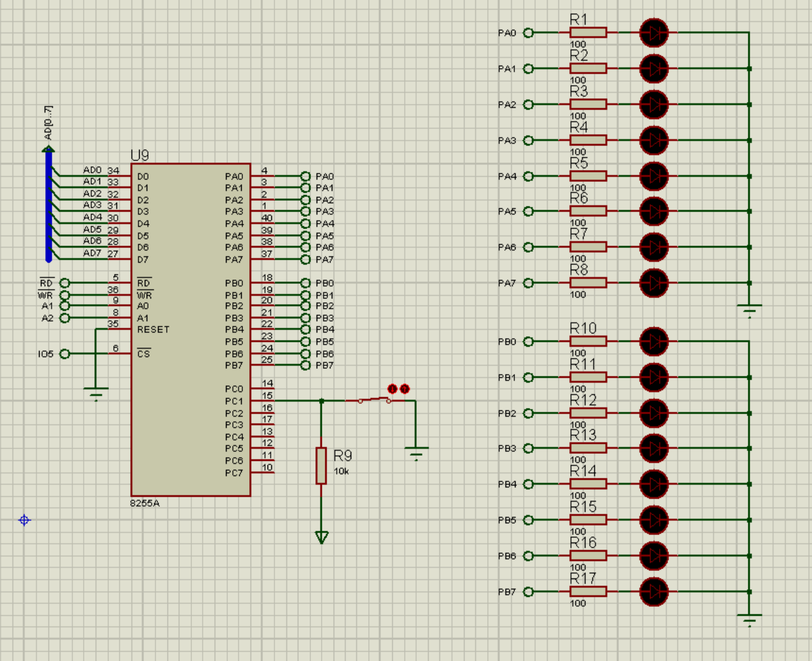Click the AD7 wire label
Screen dimensions: 812x661
(92, 253)
